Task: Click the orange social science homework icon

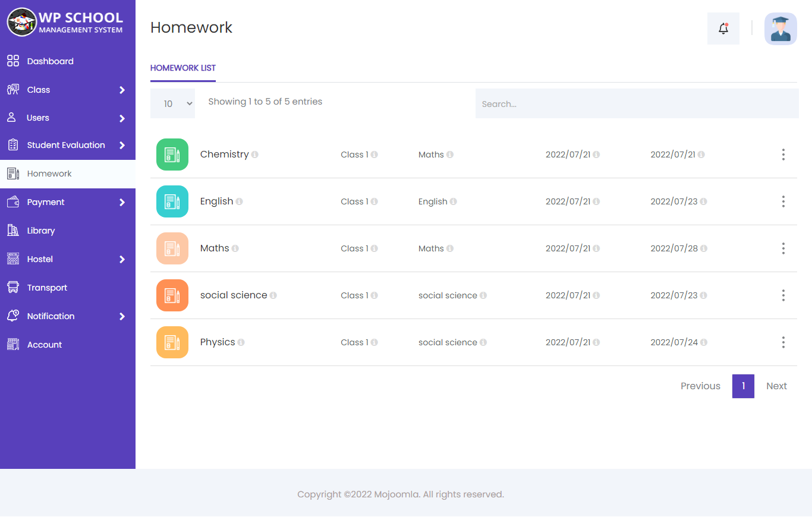Action: point(172,295)
